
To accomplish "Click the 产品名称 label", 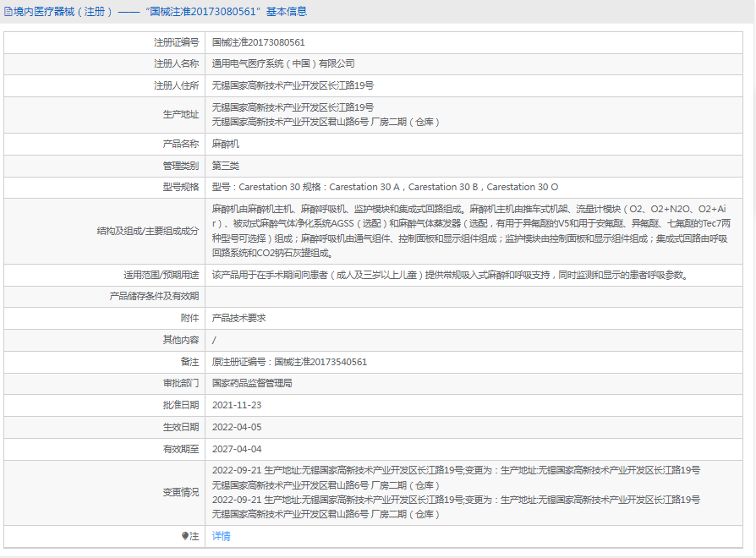I will [181, 144].
